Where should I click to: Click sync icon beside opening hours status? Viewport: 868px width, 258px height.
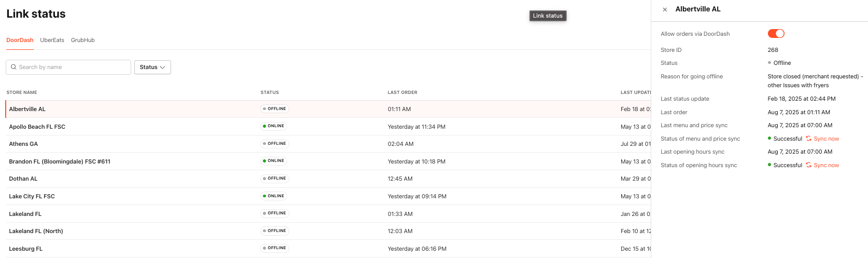[x=808, y=165]
